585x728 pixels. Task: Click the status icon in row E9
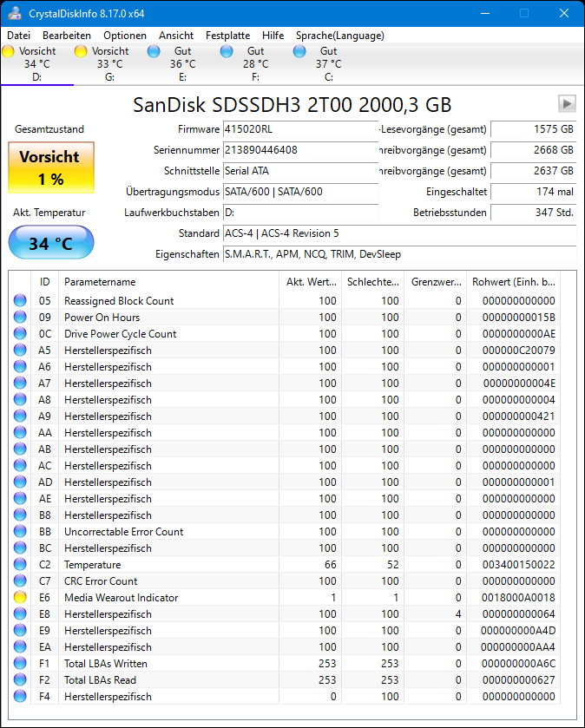20,630
